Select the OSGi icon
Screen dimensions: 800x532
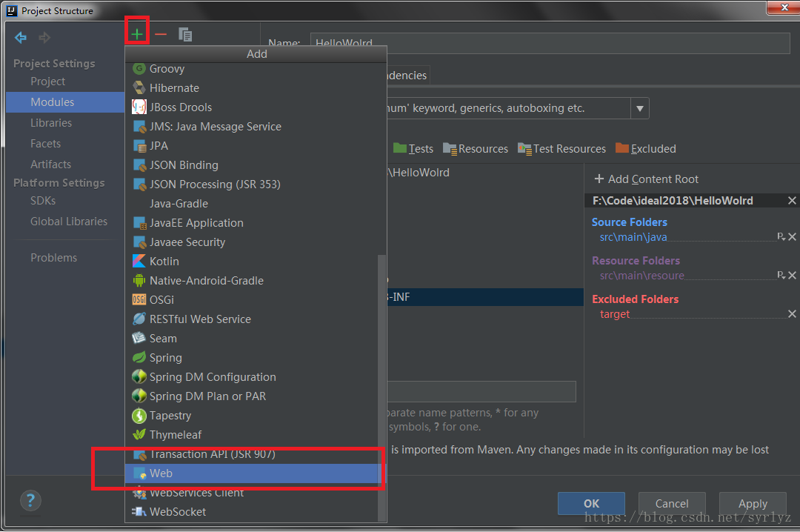(139, 299)
